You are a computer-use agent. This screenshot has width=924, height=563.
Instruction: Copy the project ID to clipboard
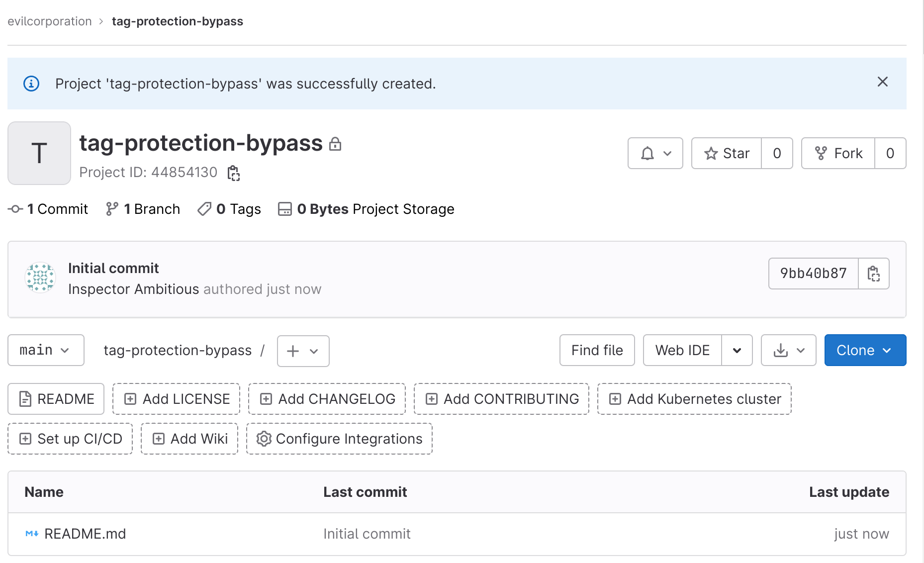coord(233,173)
